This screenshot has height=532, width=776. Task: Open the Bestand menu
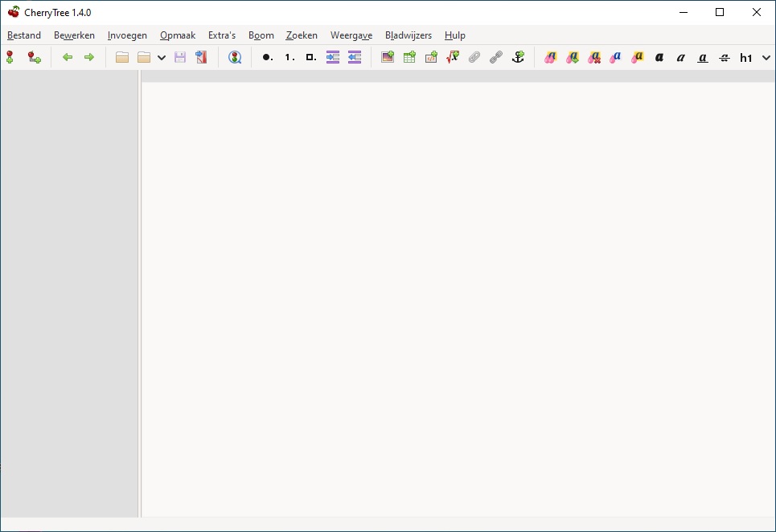coord(24,35)
